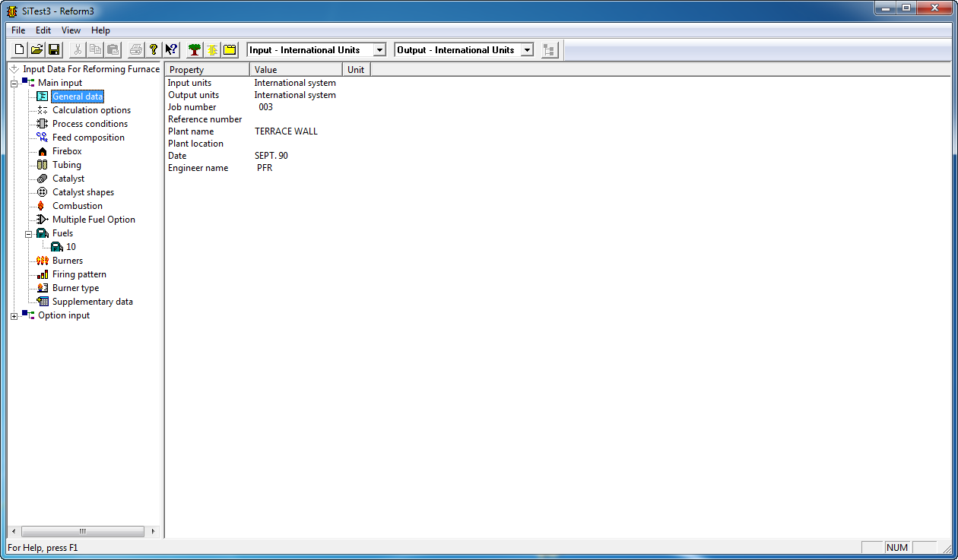Open Calculation options in the tree

[91, 110]
